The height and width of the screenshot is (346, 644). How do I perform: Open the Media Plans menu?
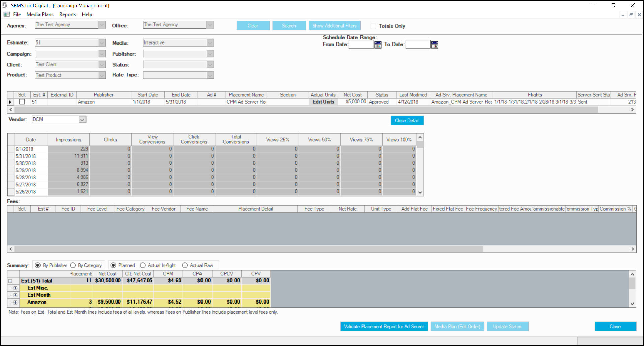pos(40,14)
